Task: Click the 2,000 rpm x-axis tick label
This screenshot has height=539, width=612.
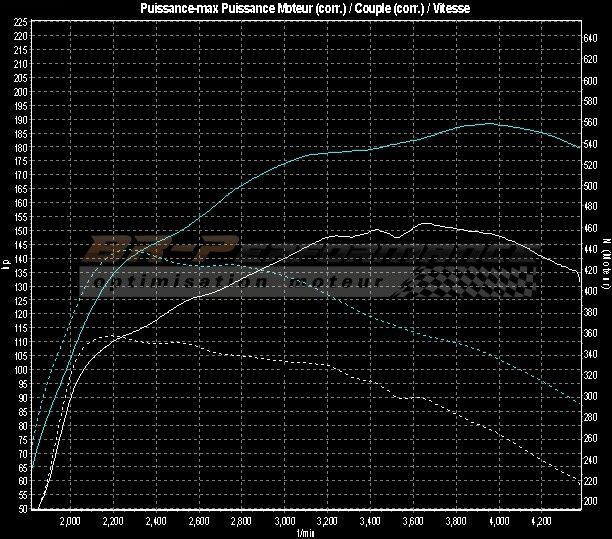Action: coord(70,521)
